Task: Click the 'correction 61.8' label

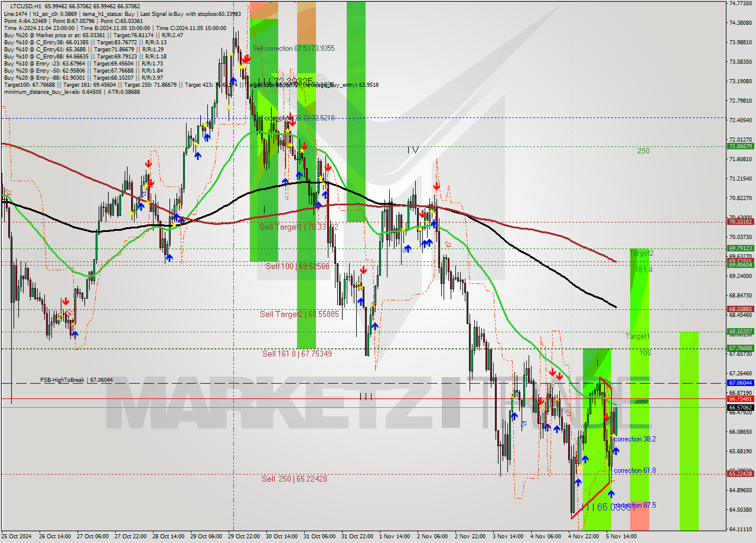Action: pos(634,470)
